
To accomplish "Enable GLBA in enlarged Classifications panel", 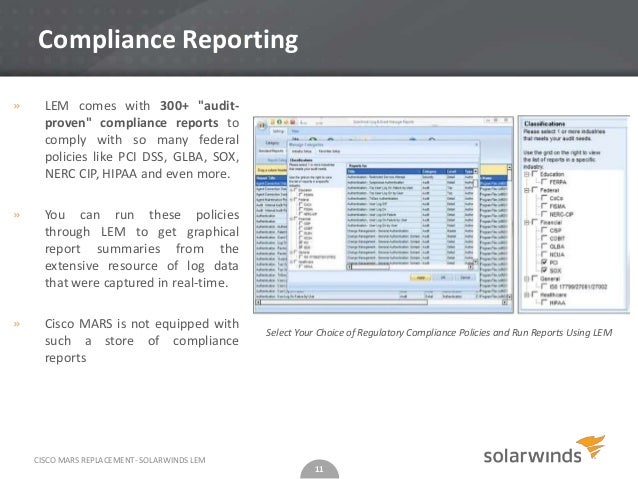I will (544, 246).
